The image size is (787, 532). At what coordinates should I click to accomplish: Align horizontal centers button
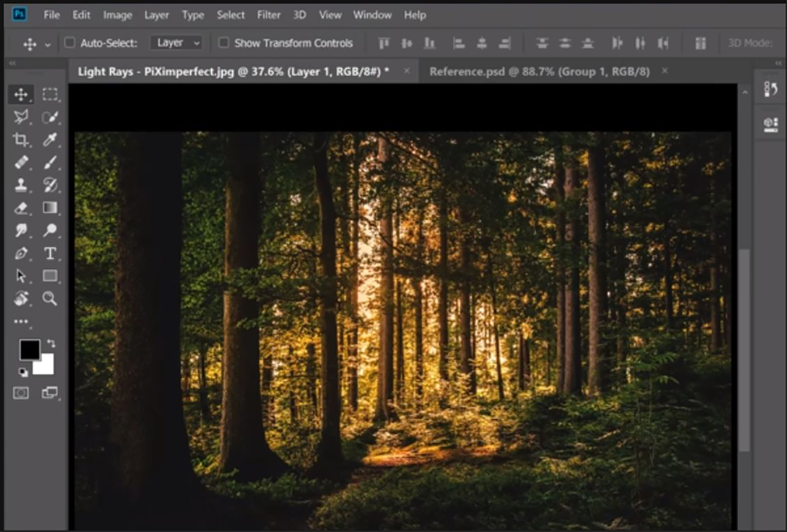(481, 43)
